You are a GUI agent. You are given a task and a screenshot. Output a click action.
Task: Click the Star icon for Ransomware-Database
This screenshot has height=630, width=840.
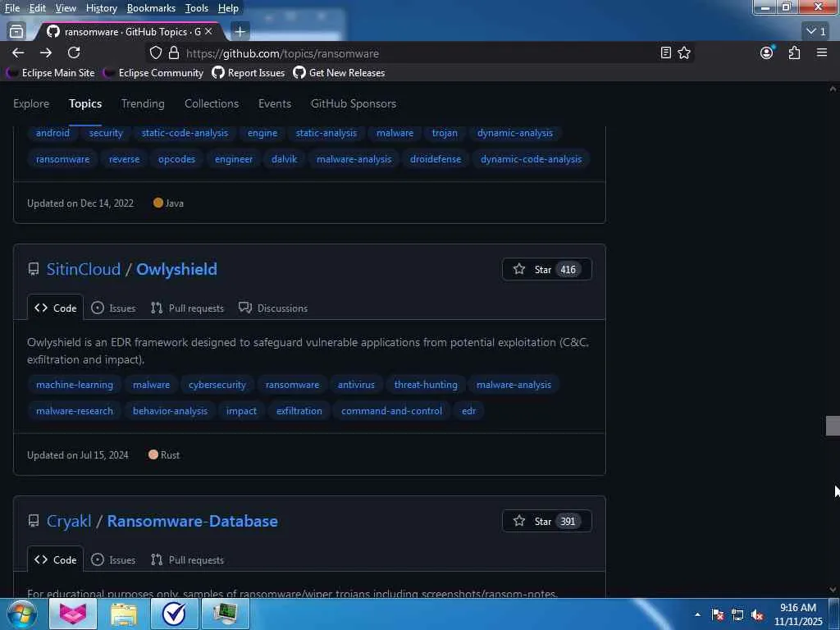tap(519, 521)
